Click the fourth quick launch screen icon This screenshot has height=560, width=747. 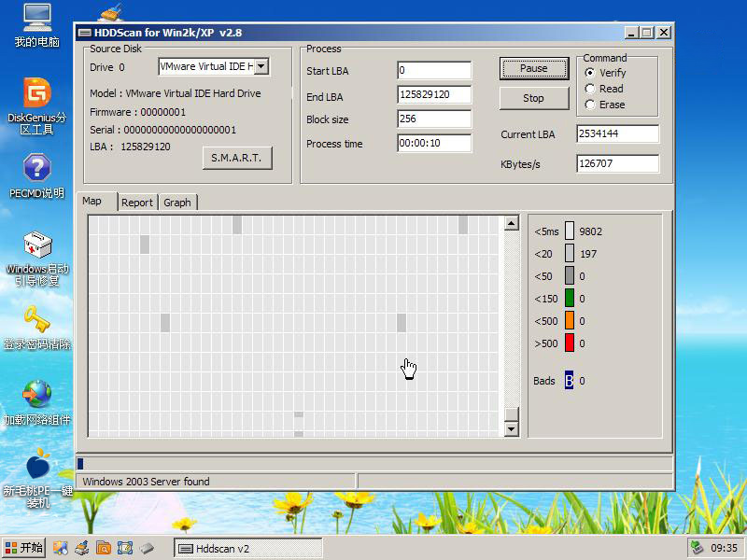(125, 548)
